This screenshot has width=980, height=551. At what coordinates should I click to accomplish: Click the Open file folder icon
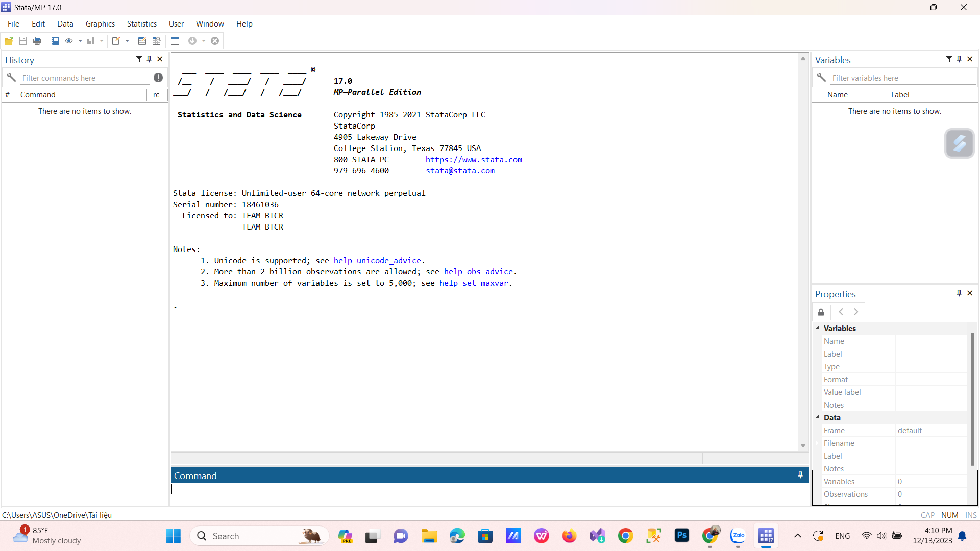coord(9,41)
